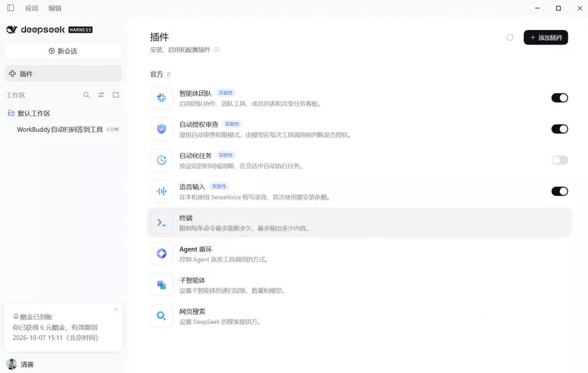This screenshot has height=373, width=588.
Task: Click the 终端 terminal prompt icon
Action: coord(162,223)
